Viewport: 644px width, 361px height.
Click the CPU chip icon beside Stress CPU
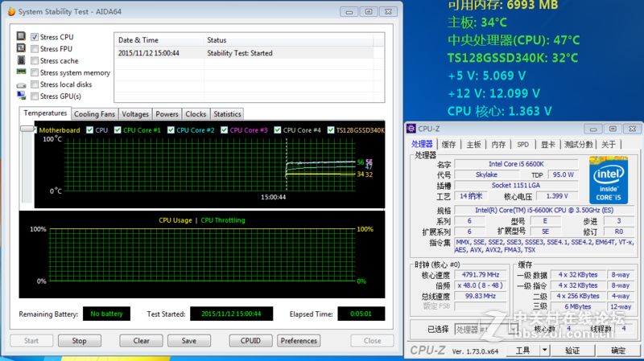(21, 36)
